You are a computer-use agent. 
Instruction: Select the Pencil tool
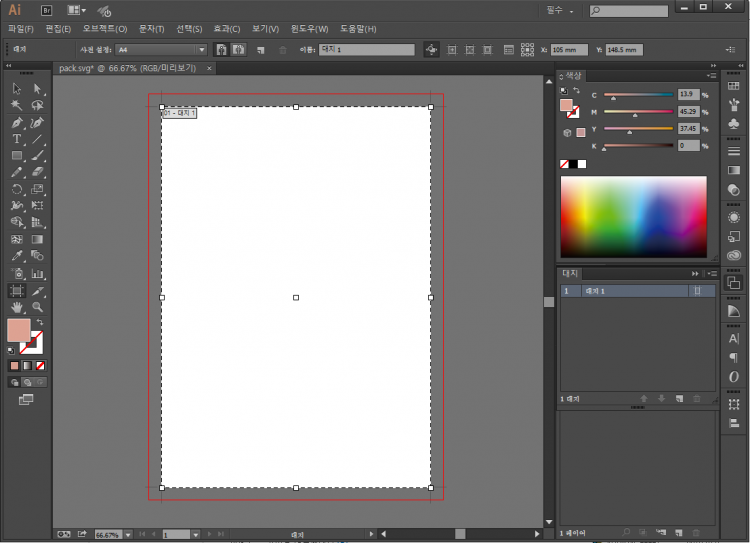[17, 172]
